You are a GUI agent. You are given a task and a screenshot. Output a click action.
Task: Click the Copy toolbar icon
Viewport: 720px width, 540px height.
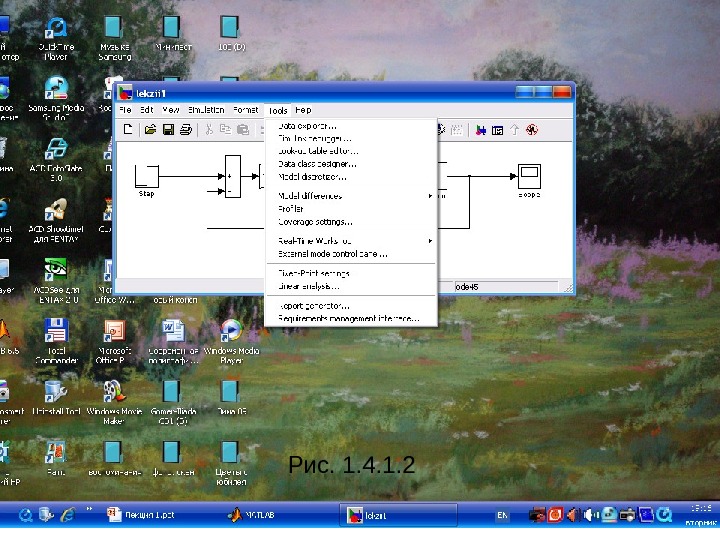pyautogui.click(x=225, y=130)
